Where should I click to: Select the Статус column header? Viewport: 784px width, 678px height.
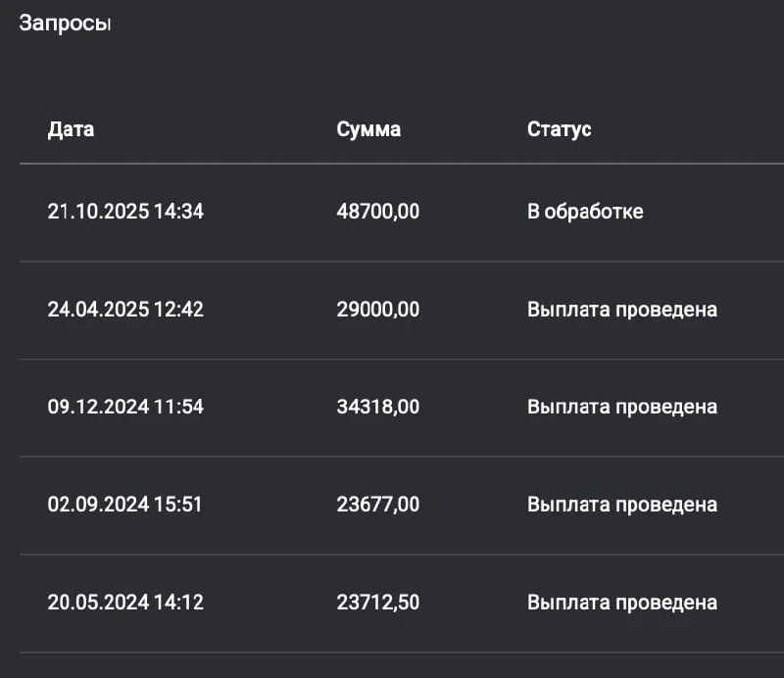(x=559, y=129)
